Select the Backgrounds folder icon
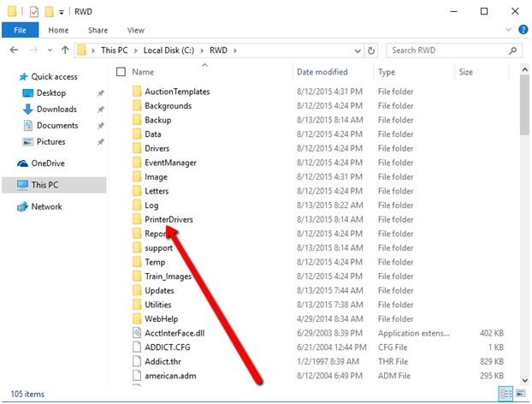This screenshot has width=532, height=404. coord(137,106)
